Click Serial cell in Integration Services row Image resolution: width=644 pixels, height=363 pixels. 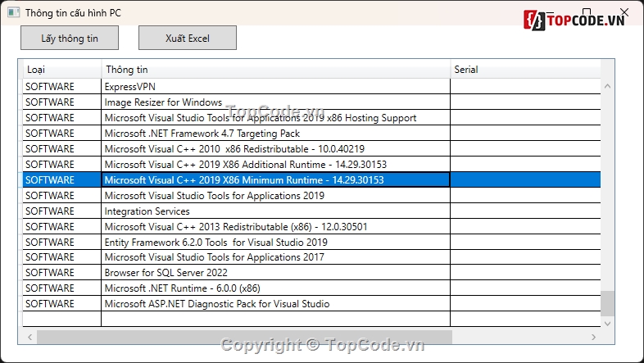[525, 211]
